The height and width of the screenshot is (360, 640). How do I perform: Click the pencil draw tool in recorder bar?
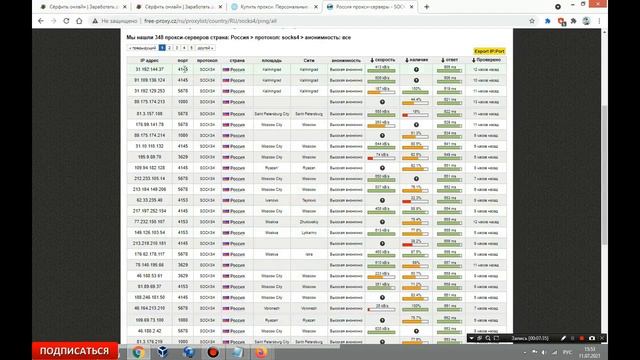click(563, 338)
